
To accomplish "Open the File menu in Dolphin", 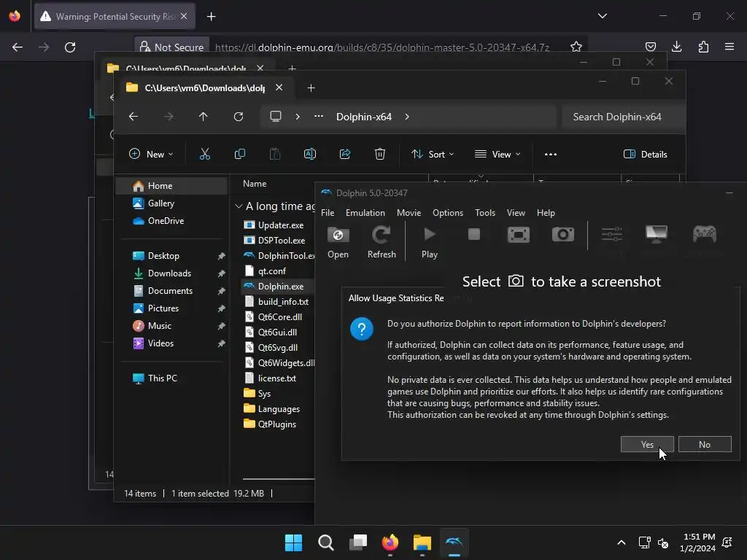I will (x=328, y=213).
